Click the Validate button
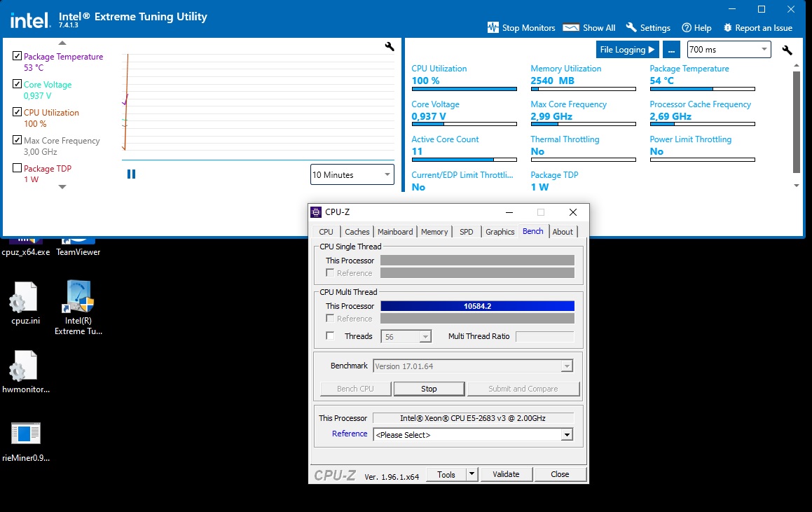The height and width of the screenshot is (512, 812). [x=506, y=474]
